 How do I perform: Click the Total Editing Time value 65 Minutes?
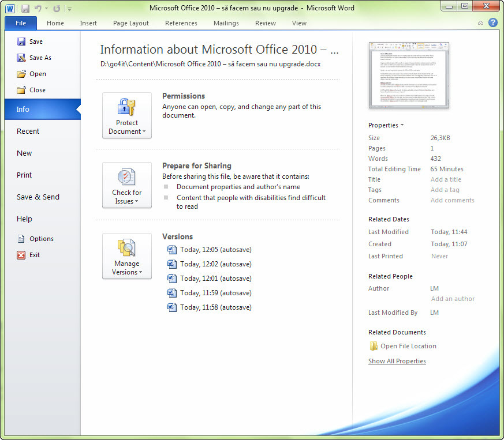447,169
